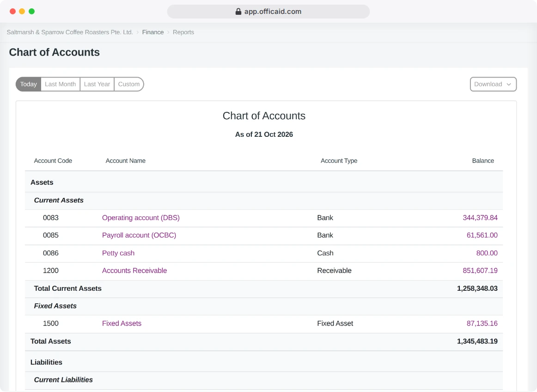
Task: Switch to the Last Year tab
Action: pyautogui.click(x=97, y=84)
